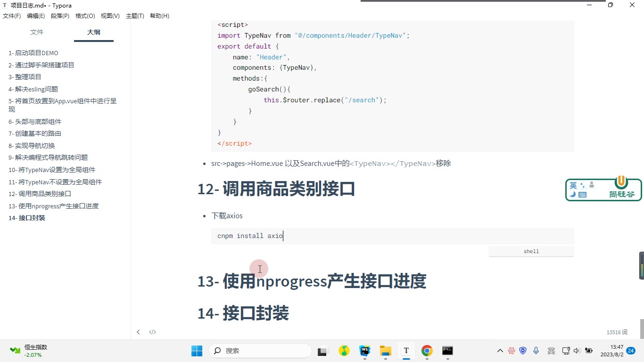Click the Typora icon in the taskbar

pos(406,351)
